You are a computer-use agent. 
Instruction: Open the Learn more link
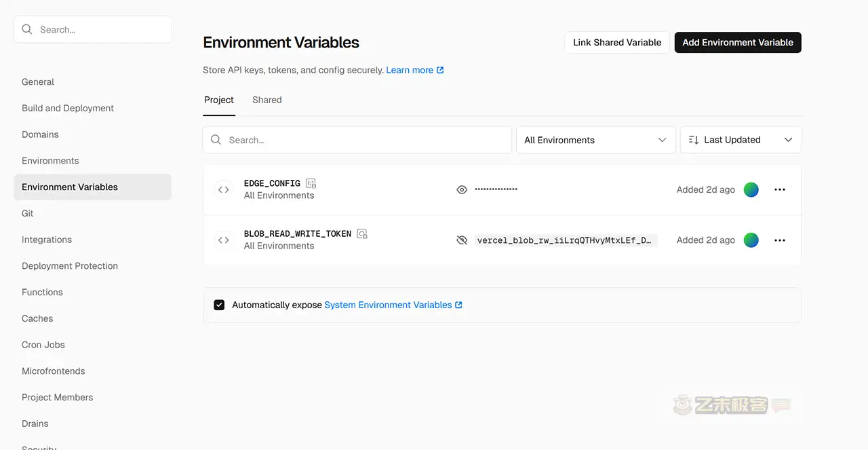coord(414,70)
